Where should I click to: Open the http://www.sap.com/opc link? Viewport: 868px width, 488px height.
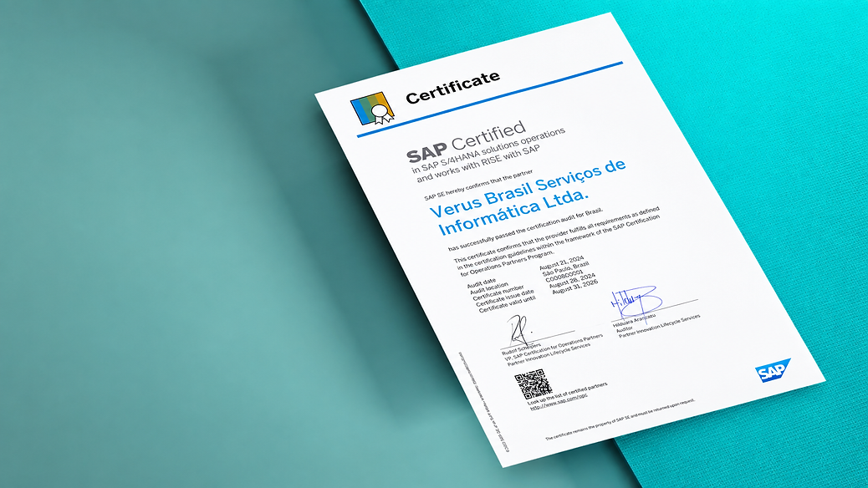pyautogui.click(x=559, y=401)
